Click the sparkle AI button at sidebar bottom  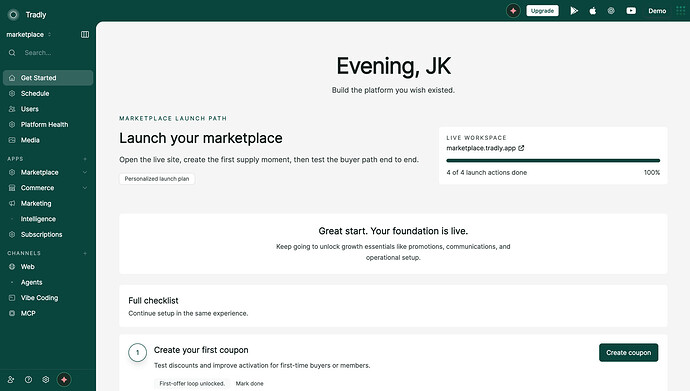pos(64,380)
